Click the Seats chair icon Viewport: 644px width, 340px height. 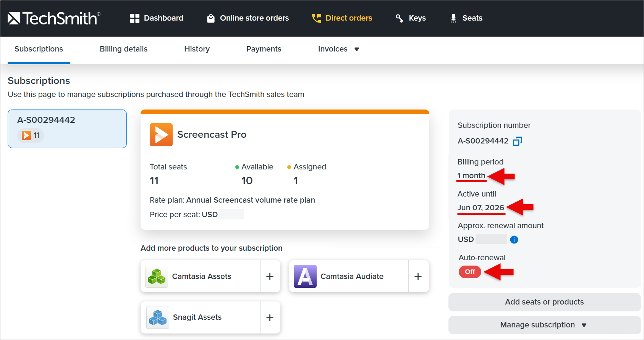(x=453, y=18)
